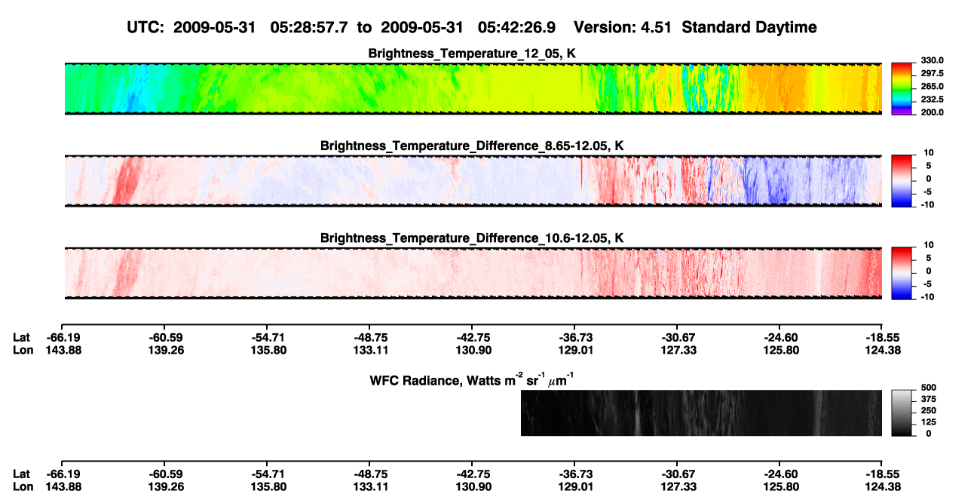
Task: Click longitude 133.11 on the axis above WFC Radiance
Action: point(370,350)
